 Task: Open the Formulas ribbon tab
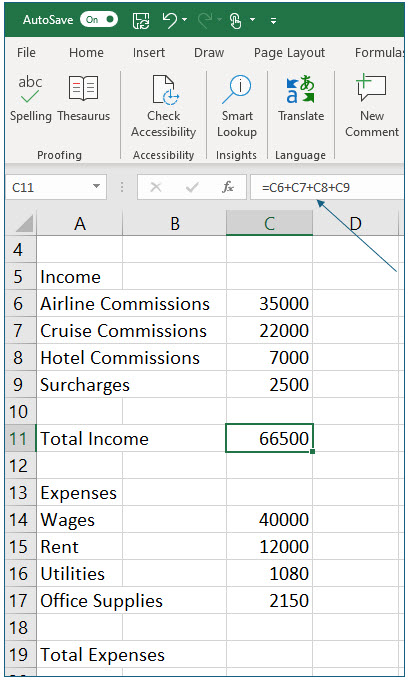(x=379, y=53)
